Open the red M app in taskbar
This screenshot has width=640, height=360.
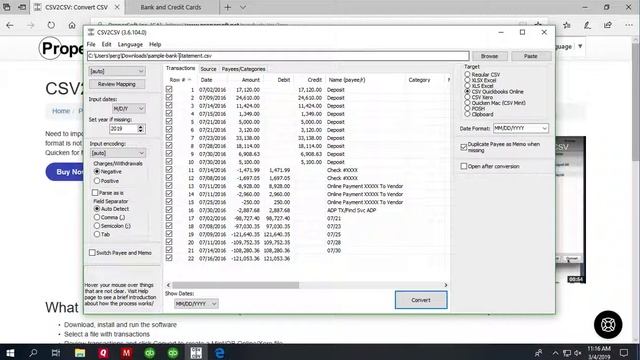coord(126,353)
